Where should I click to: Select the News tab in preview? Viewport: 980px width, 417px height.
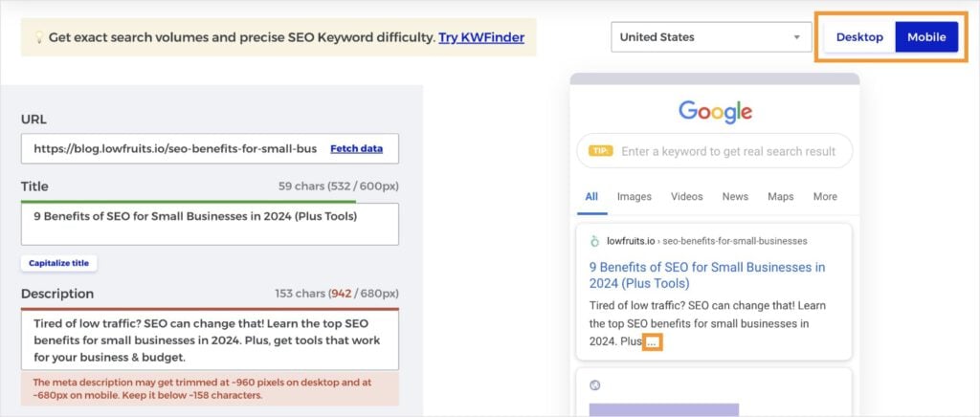click(735, 197)
